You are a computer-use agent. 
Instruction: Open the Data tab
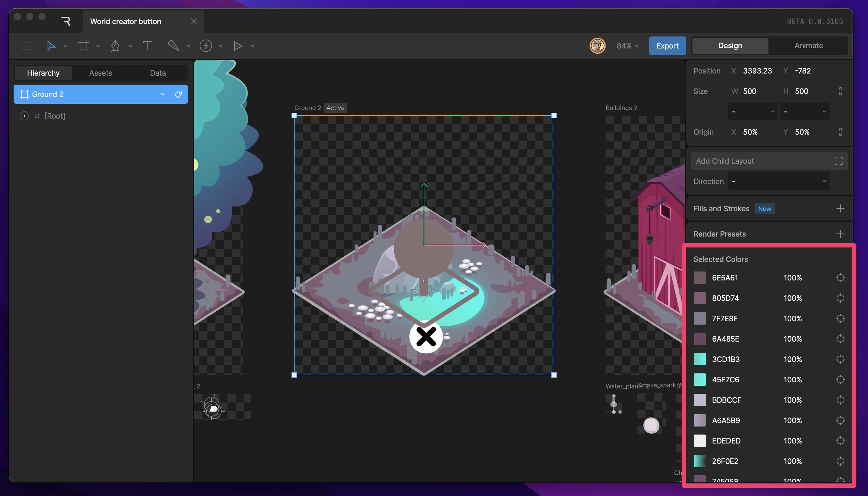coord(158,73)
